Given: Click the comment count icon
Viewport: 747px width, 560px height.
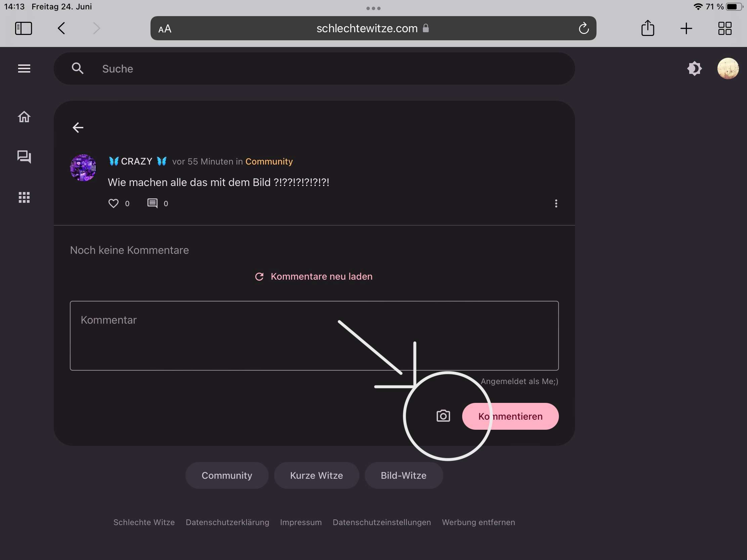Looking at the screenshot, I should tap(152, 203).
